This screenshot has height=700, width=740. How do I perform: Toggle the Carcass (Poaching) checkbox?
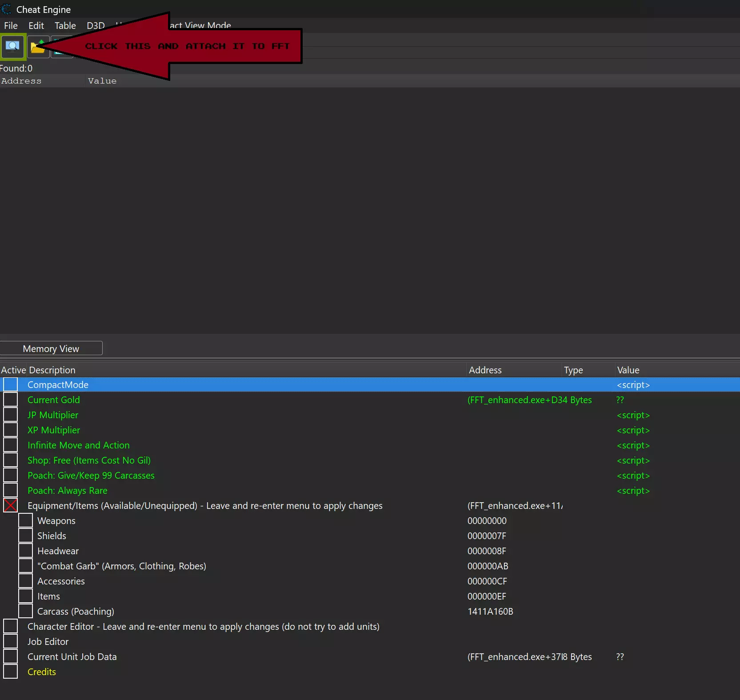click(x=25, y=611)
